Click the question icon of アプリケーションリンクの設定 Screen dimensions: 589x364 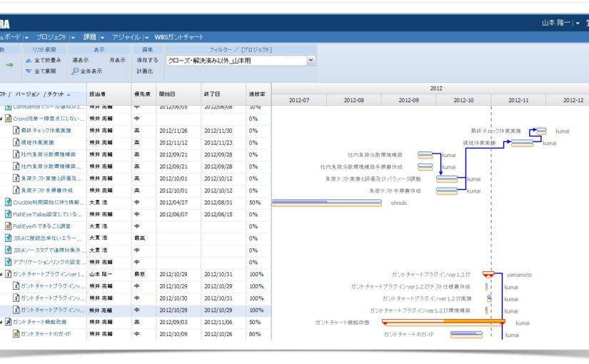pyautogui.click(x=9, y=262)
